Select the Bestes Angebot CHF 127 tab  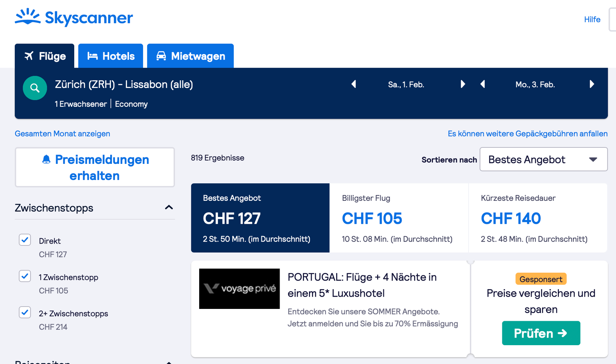click(x=260, y=218)
